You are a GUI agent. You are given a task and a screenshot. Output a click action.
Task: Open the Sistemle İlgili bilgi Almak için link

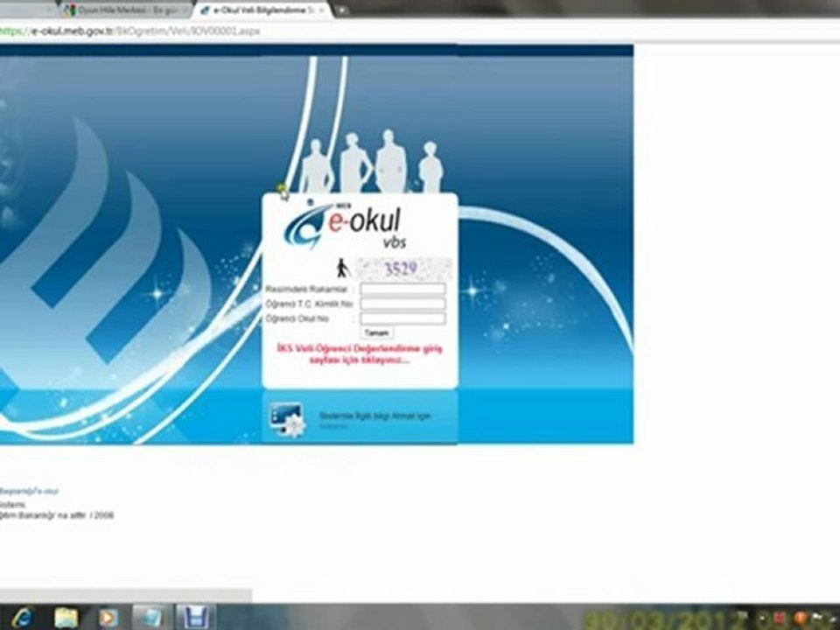click(375, 416)
